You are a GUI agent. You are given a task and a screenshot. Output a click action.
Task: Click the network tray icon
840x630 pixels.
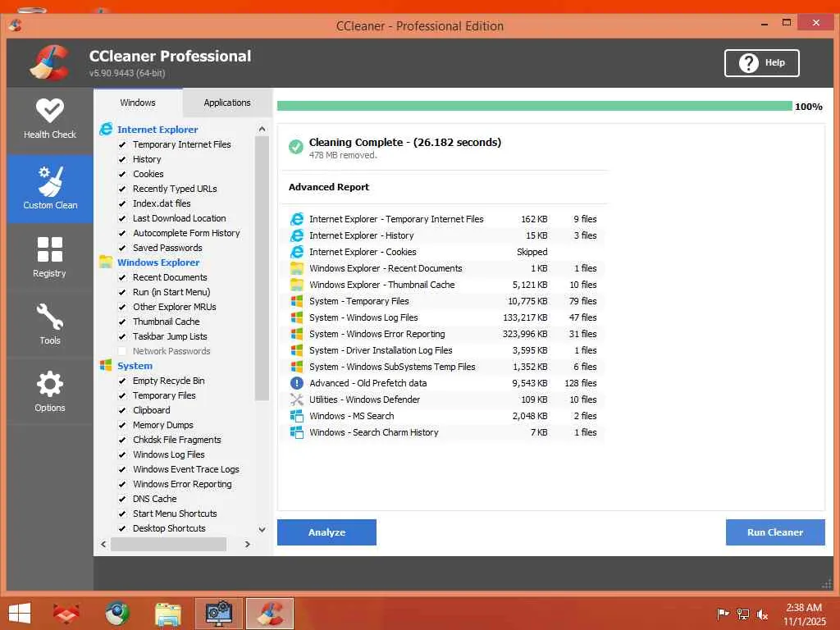coord(743,614)
